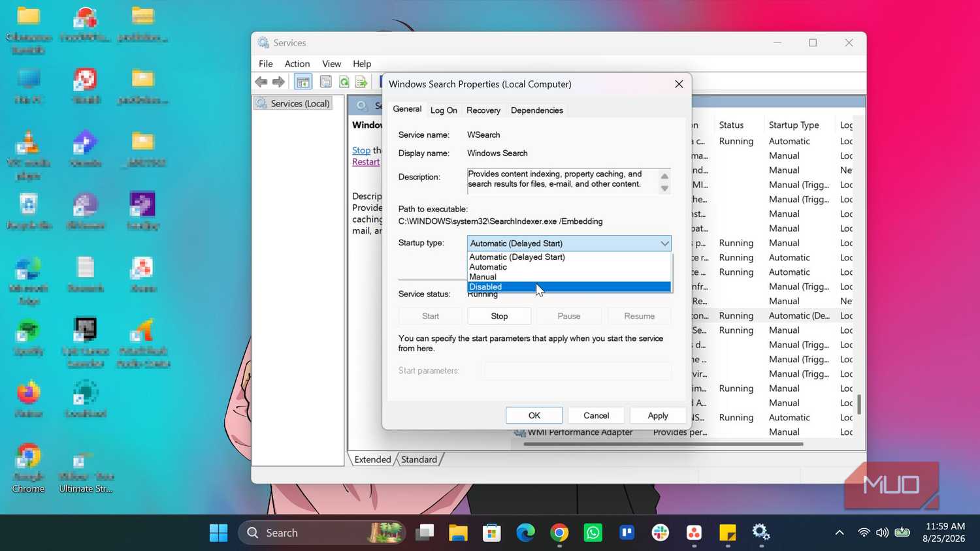Open the Google Chrome desktop shortcut
The width and height of the screenshot is (980, 551).
pyautogui.click(x=28, y=468)
